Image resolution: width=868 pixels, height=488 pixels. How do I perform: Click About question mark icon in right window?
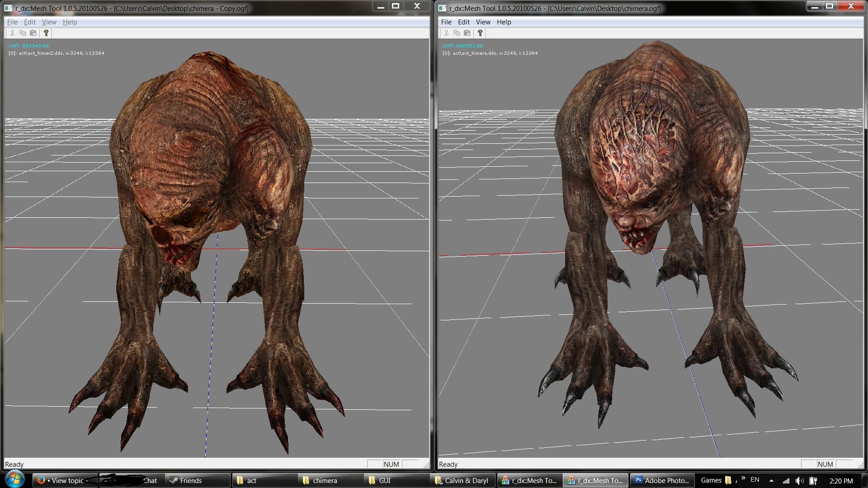480,33
